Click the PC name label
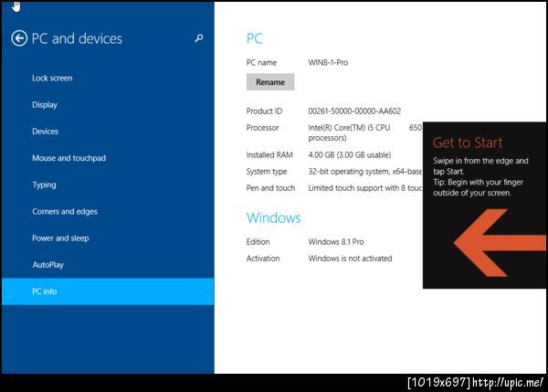This screenshot has height=392, width=548. [x=261, y=63]
